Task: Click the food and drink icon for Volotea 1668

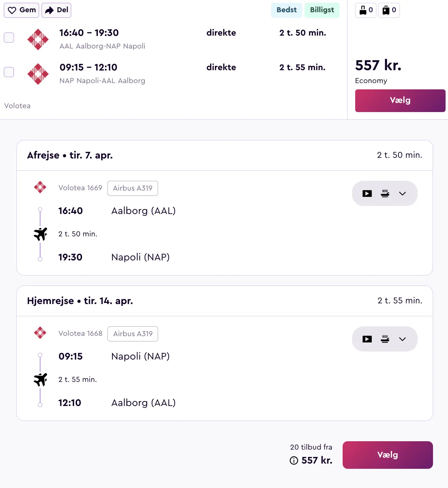Action: pyautogui.click(x=384, y=339)
